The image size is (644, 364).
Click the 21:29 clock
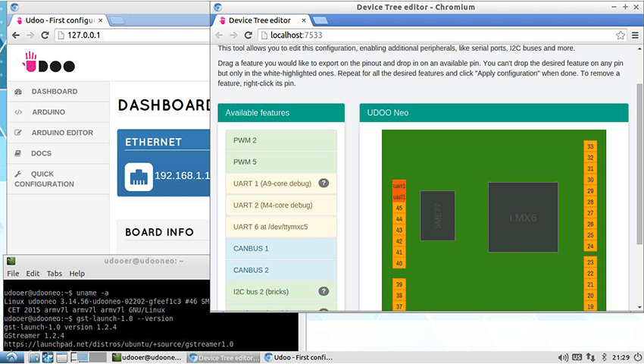click(x=621, y=357)
